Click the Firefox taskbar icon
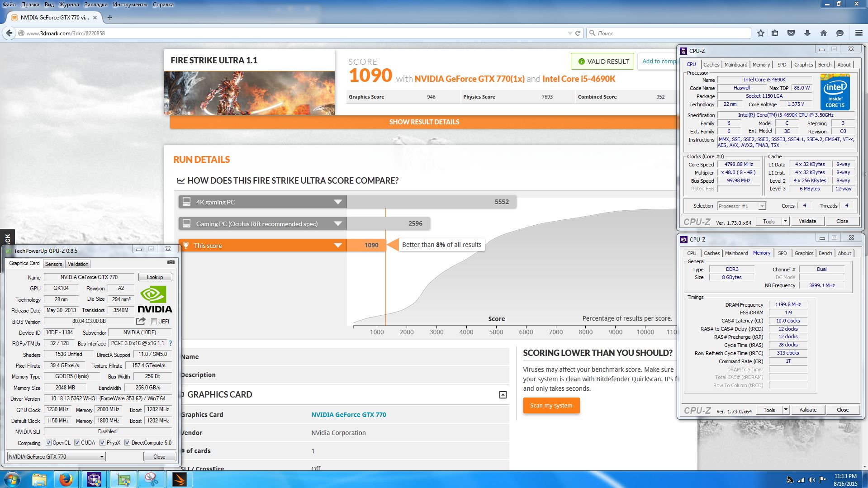Viewport: 868px width, 488px height. click(x=66, y=479)
